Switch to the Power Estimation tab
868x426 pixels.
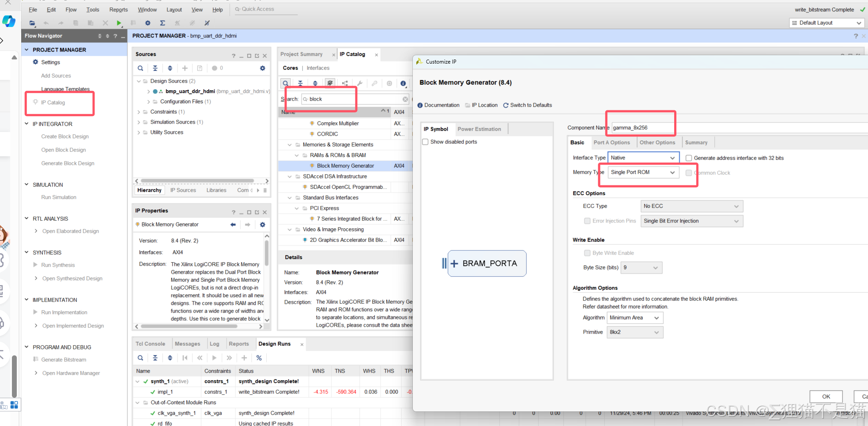(x=479, y=129)
